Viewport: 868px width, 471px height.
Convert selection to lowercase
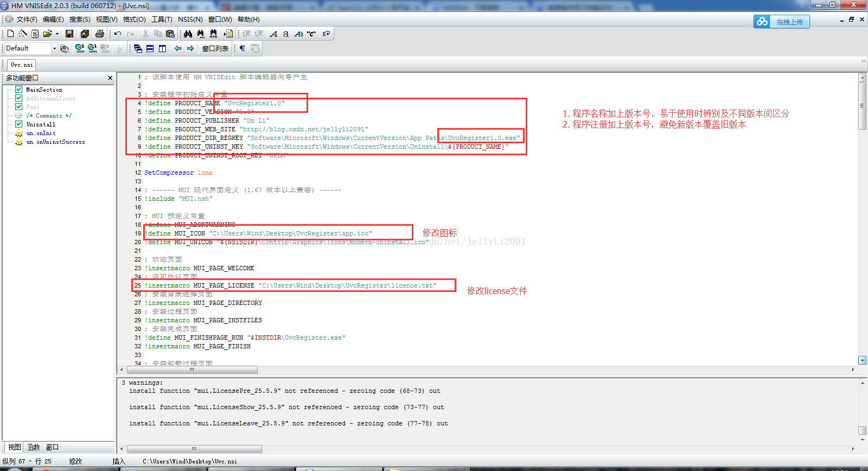tap(286, 34)
